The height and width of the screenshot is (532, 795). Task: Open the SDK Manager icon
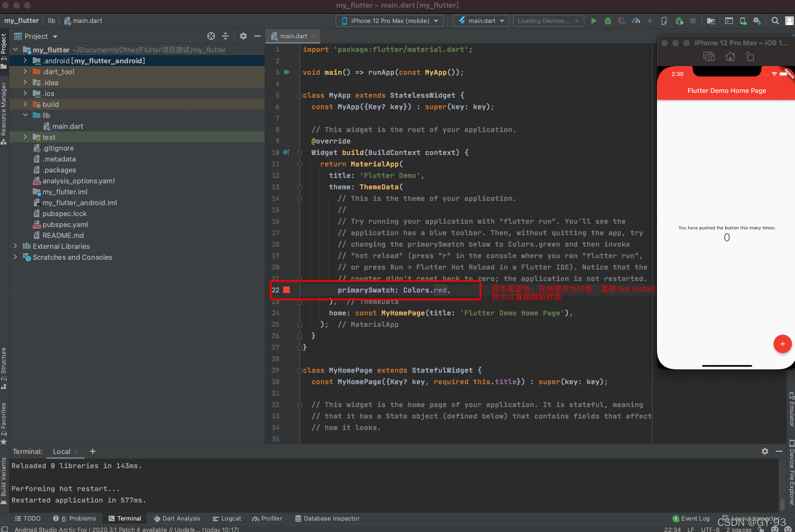click(757, 21)
